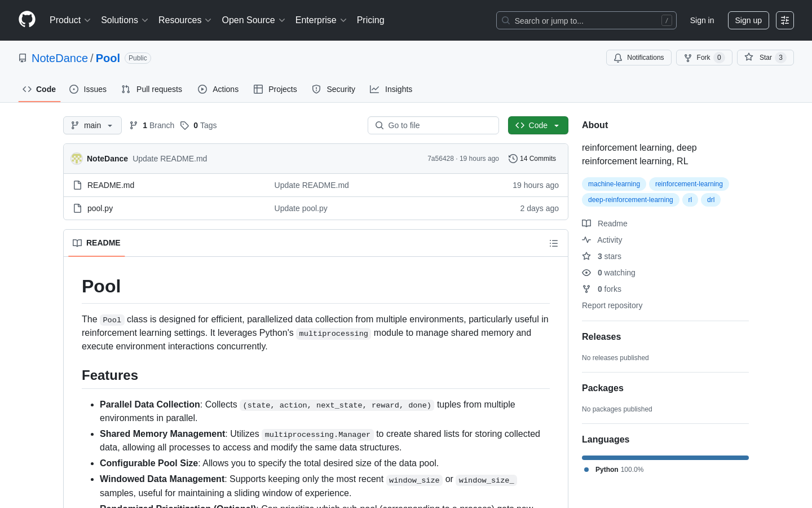Click the star icon beside 3 stars
The image size is (812, 508).
coord(586,256)
